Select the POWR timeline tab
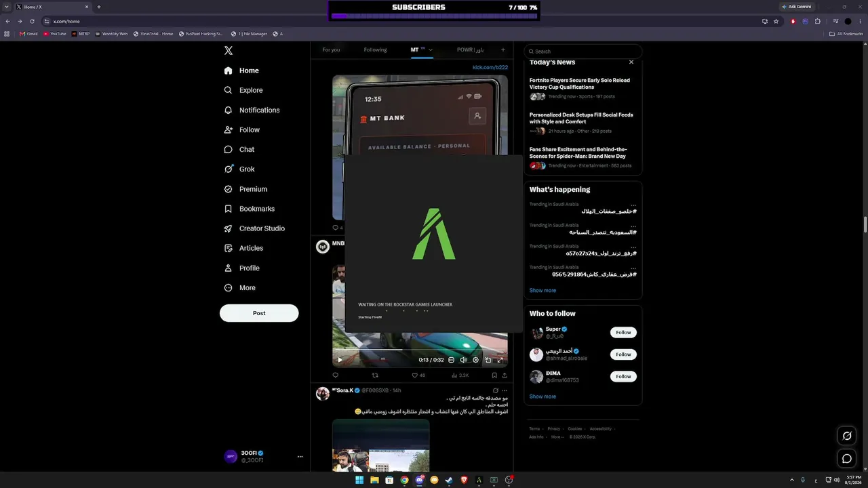Image resolution: width=868 pixels, height=488 pixels. tap(470, 49)
